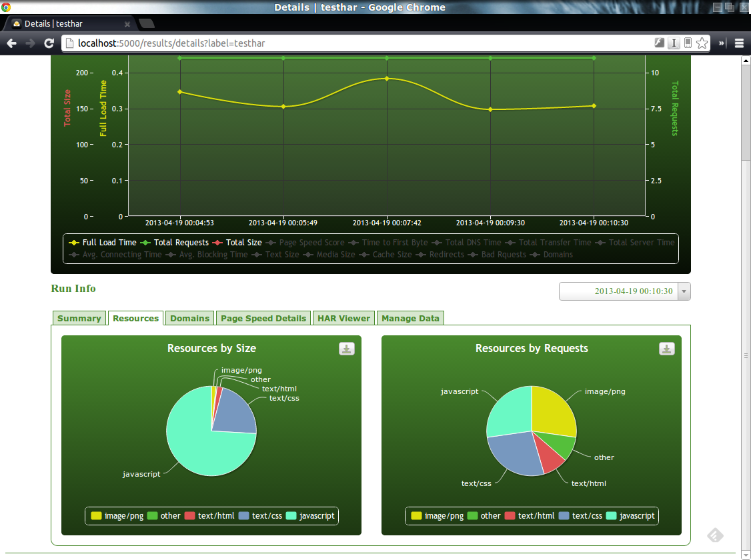Click the first extension icon in the address bar

[660, 43]
